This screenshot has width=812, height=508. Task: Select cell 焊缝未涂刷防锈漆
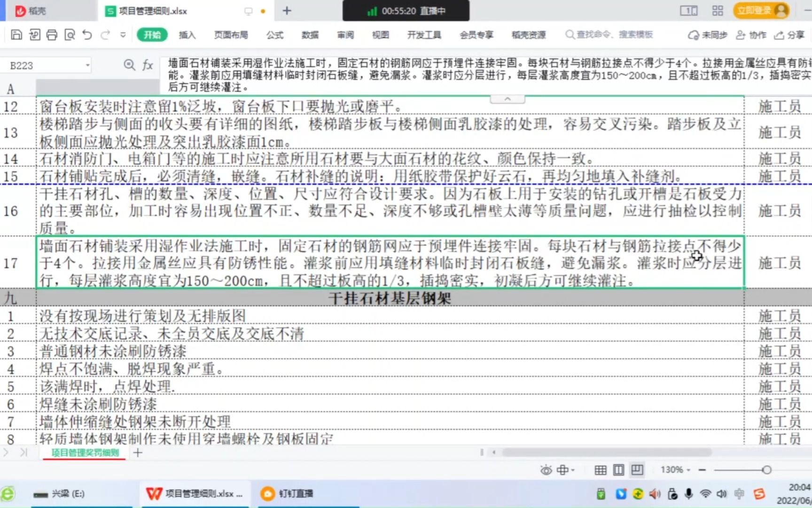[390, 404]
